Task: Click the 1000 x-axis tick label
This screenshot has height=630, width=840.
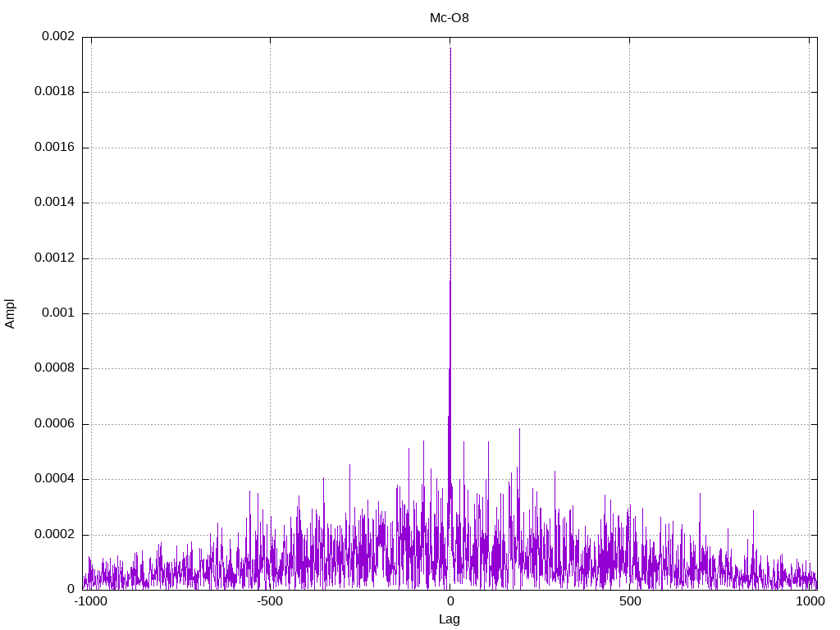Action: [809, 602]
